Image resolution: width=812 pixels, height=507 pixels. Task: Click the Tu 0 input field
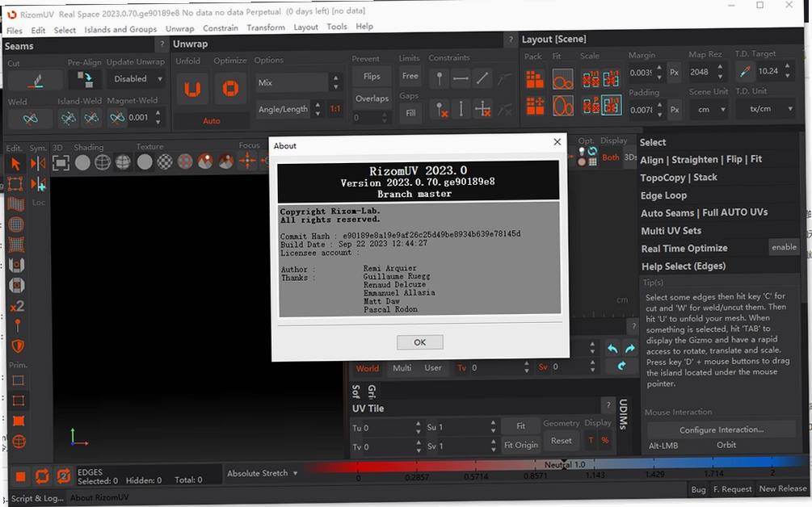[x=387, y=428]
